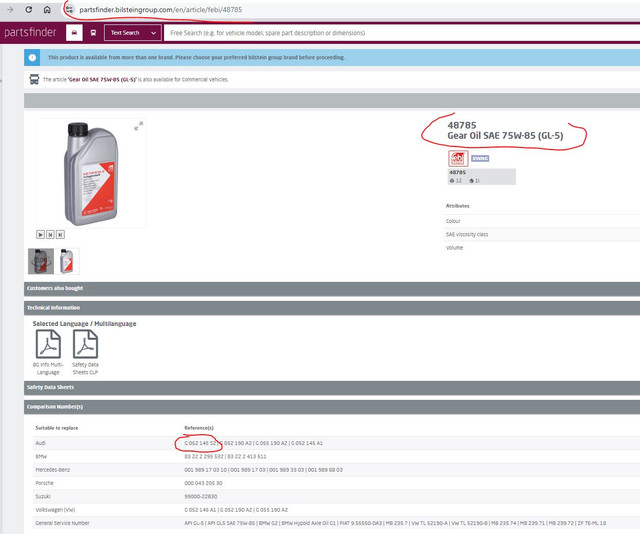640x534 pixels.
Task: Click the partsfinder URL address bar
Action: tap(160, 9)
